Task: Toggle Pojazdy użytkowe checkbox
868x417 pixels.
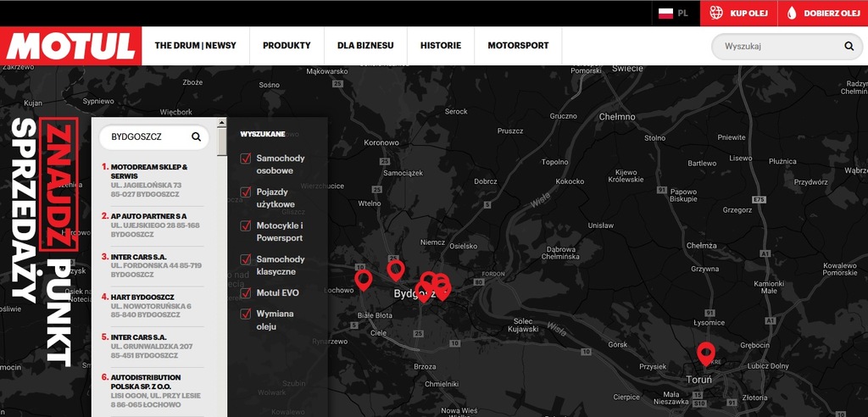Action: click(x=246, y=192)
